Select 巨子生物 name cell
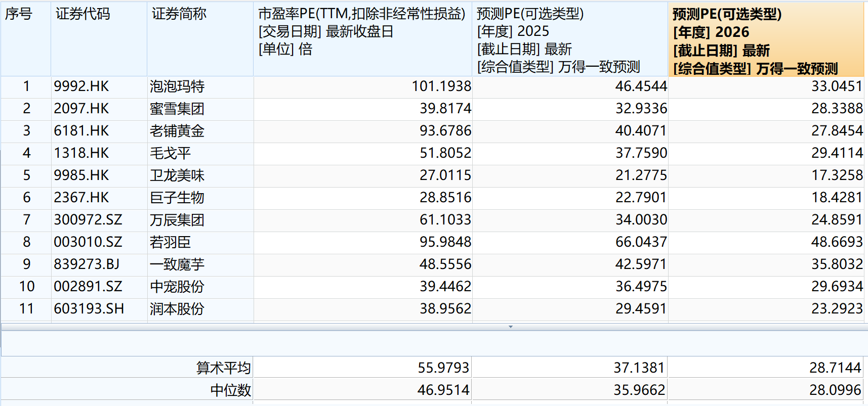The image size is (868, 406). pos(177,198)
